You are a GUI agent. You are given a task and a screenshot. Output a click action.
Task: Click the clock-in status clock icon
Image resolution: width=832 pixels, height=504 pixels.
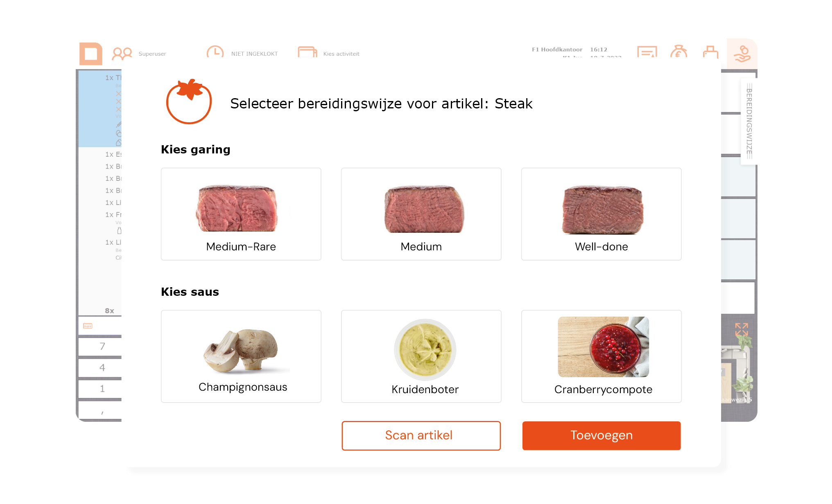point(215,52)
